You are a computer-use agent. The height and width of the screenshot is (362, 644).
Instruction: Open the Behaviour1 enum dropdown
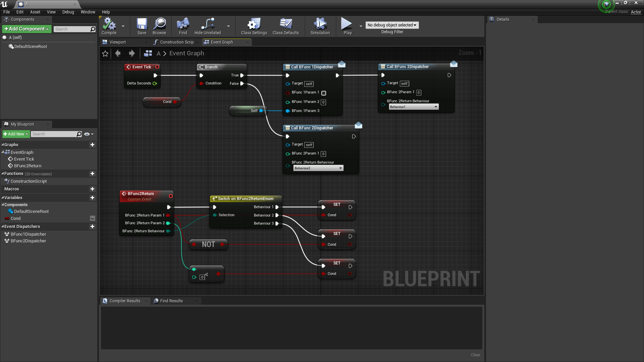tap(414, 107)
